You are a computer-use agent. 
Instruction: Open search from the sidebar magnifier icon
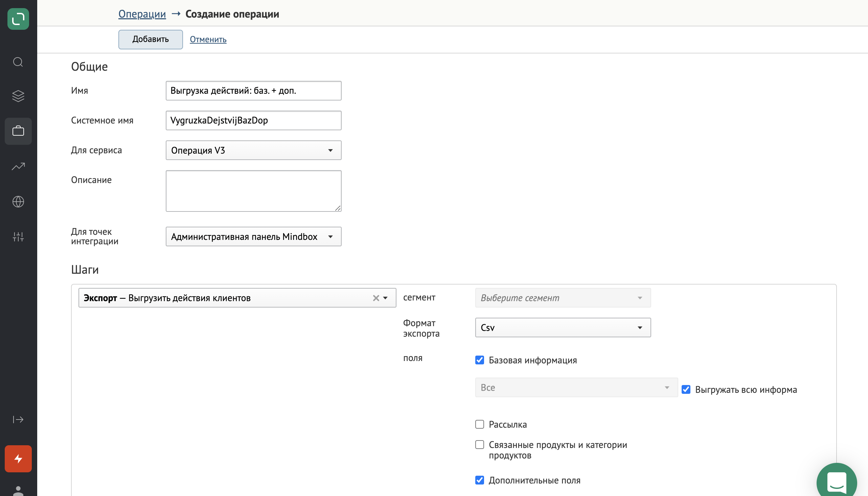pos(18,62)
